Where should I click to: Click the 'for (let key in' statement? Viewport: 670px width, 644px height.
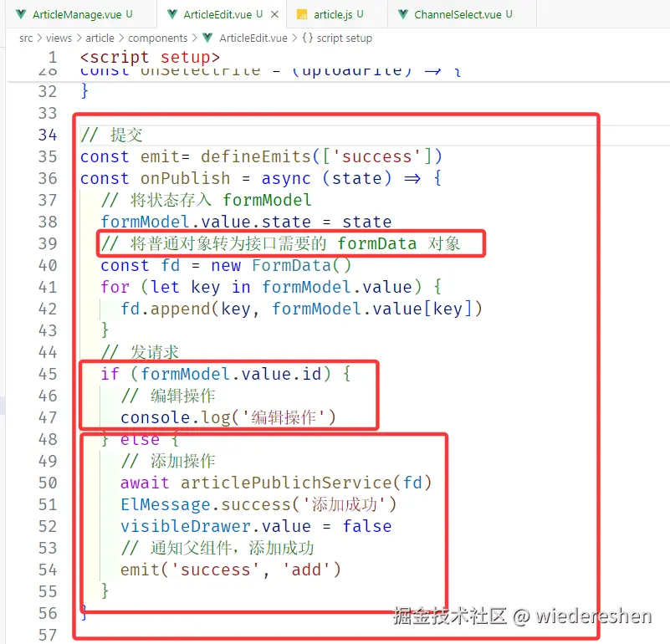(175, 287)
